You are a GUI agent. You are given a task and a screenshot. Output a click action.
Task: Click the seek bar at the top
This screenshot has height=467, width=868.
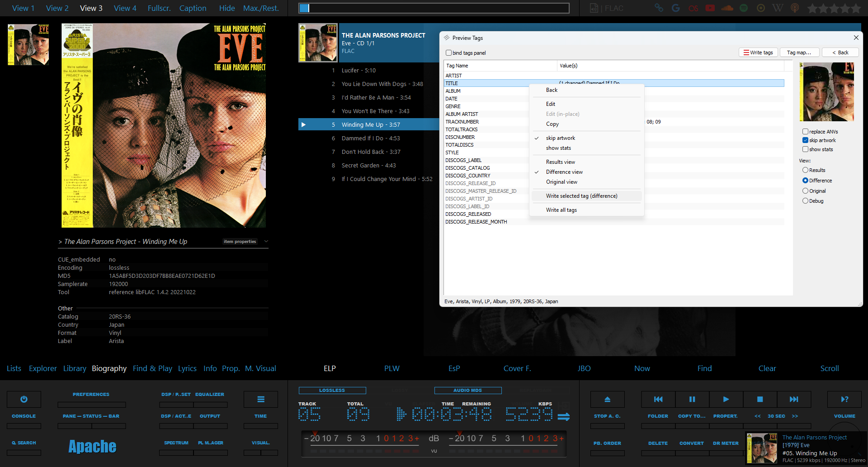434,8
